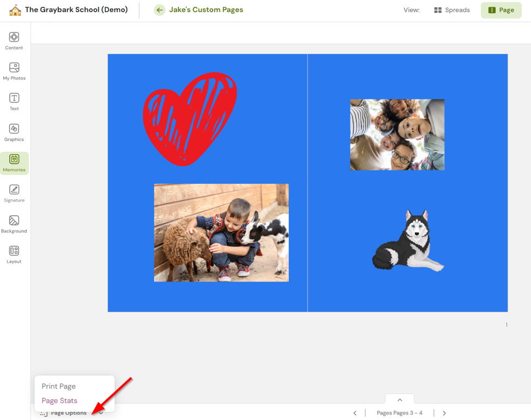The image size is (531, 420).
Task: Click Jake's Custom Pages title link
Action: point(206,10)
